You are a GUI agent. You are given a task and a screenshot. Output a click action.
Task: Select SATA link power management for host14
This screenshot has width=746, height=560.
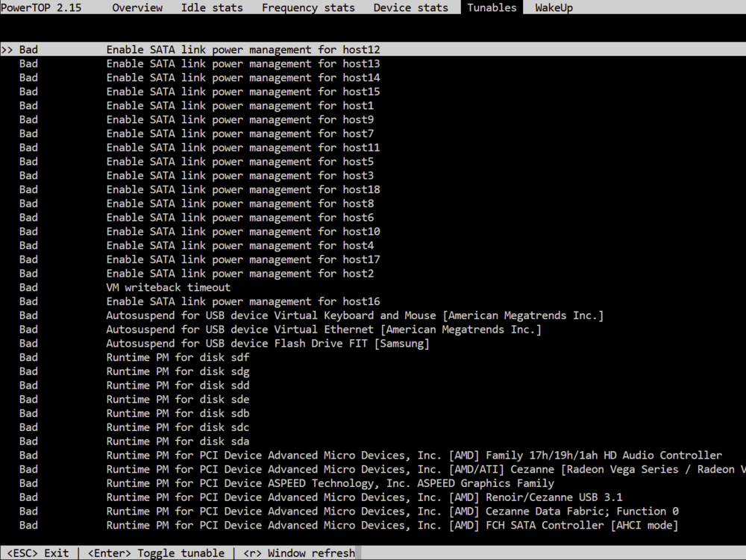(243, 78)
